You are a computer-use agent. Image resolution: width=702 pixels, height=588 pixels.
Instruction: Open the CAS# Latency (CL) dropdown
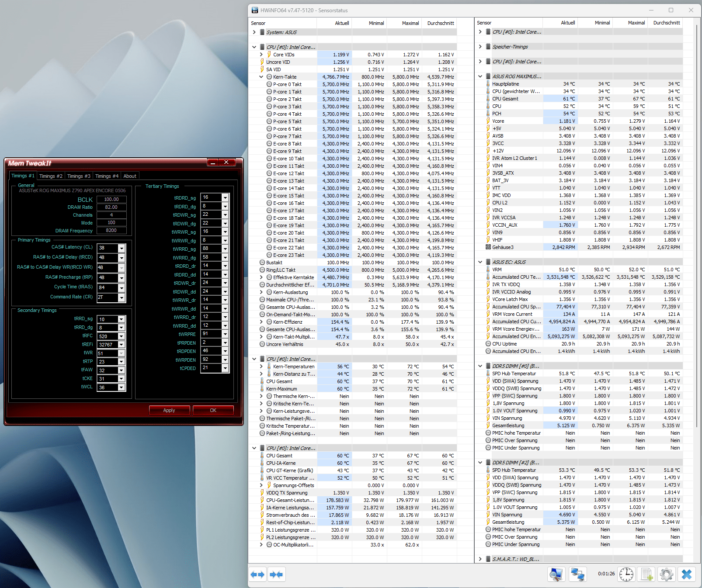[x=122, y=248]
